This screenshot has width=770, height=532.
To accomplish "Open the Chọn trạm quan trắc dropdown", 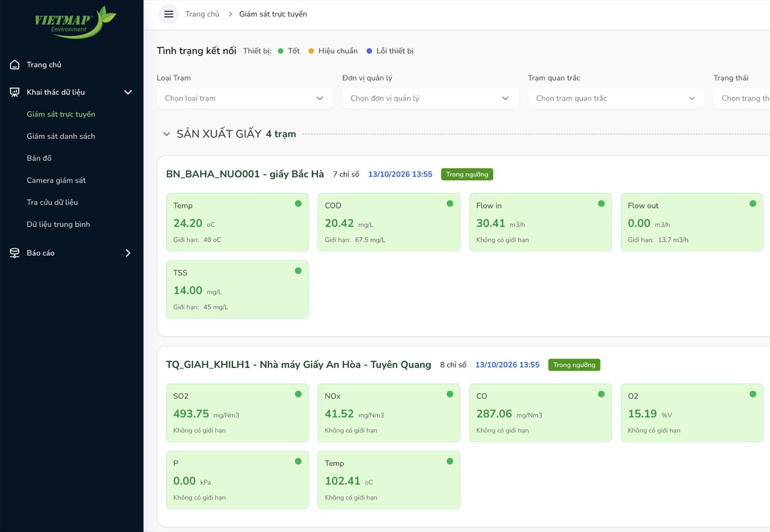I will (x=616, y=98).
